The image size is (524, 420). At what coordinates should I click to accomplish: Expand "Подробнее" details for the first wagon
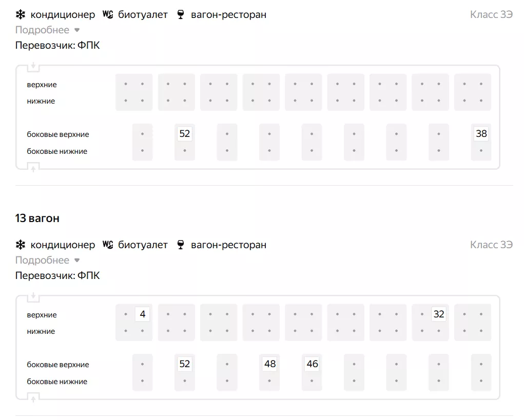(48, 30)
